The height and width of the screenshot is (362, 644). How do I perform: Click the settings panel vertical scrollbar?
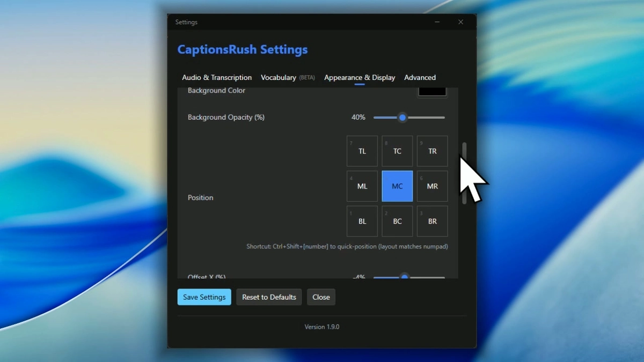(465, 173)
